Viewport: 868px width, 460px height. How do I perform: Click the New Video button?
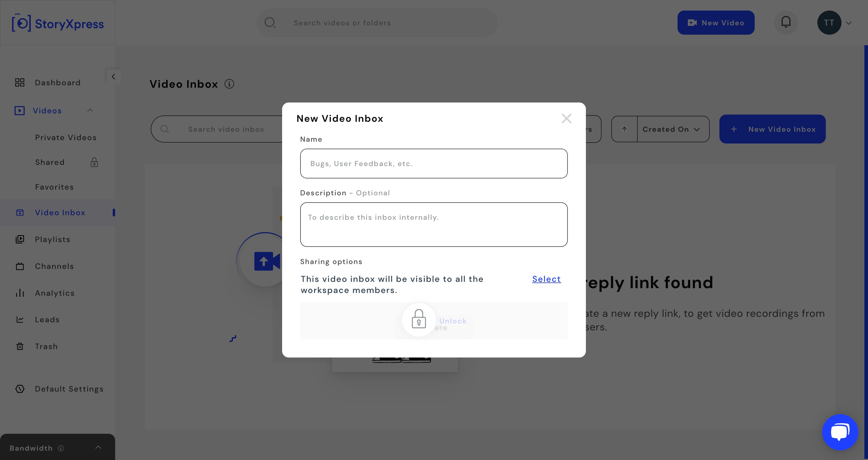pyautogui.click(x=716, y=23)
